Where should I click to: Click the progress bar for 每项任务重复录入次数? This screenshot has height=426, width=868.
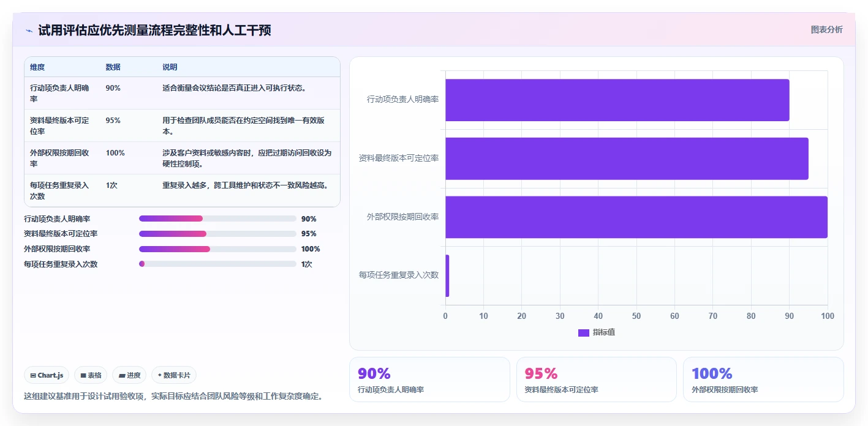[x=217, y=264]
